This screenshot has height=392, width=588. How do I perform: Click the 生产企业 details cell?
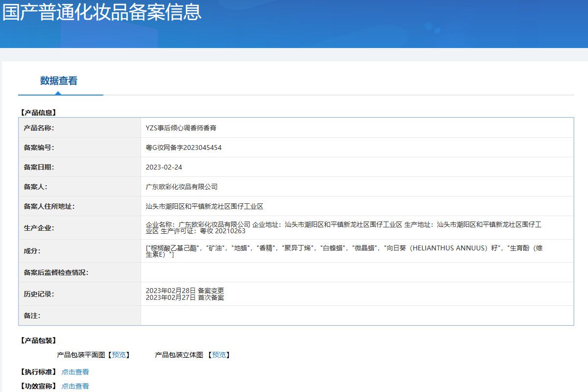click(343, 227)
